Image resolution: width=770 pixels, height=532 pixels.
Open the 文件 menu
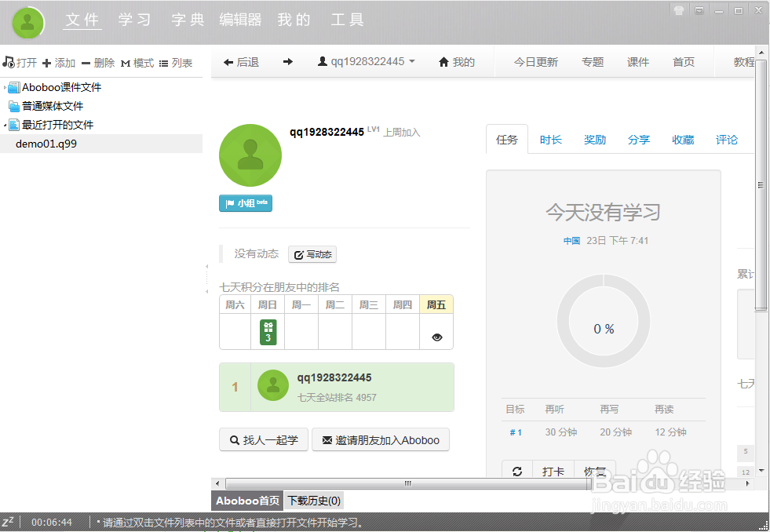point(82,20)
